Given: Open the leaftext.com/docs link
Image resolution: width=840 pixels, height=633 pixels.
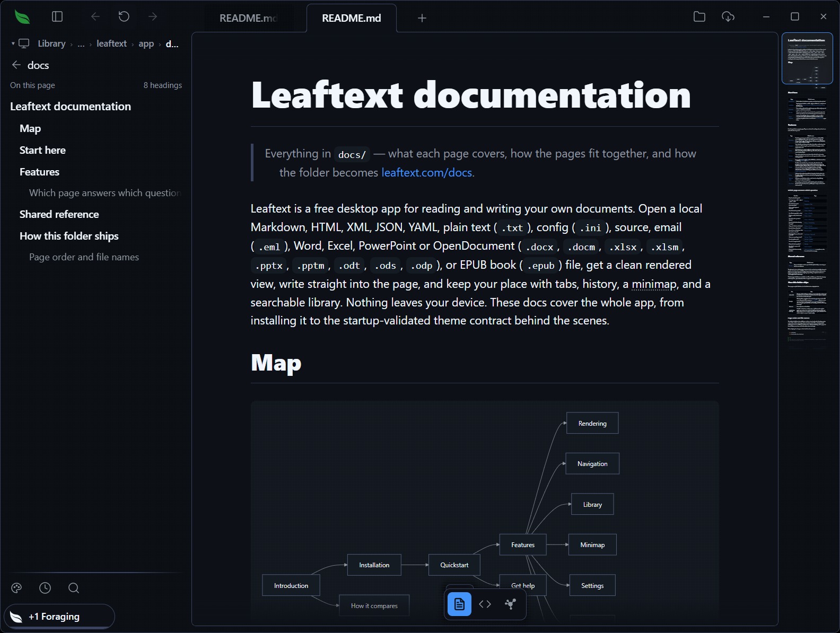Looking at the screenshot, I should click(426, 173).
